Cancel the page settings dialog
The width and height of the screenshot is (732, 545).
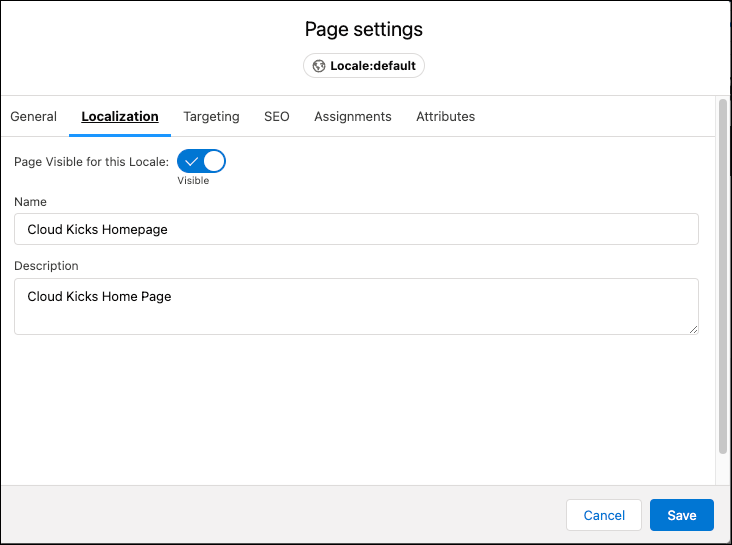[604, 515]
